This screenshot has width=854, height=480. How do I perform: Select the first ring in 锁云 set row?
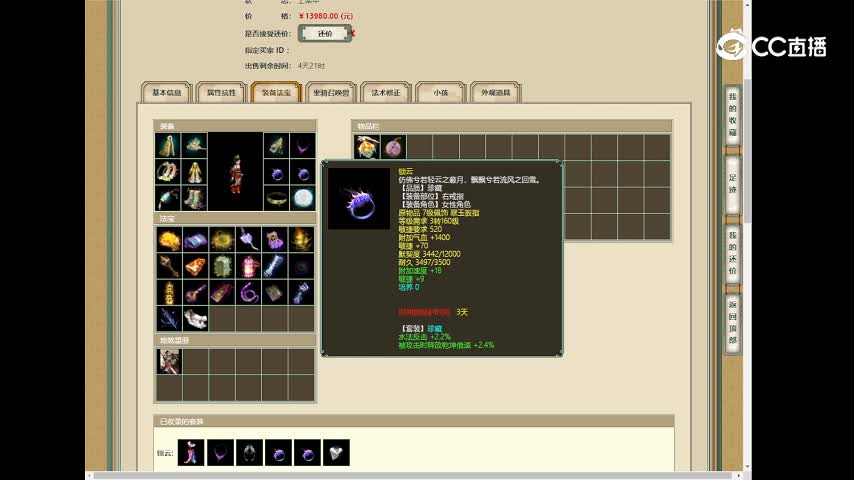(x=278, y=453)
